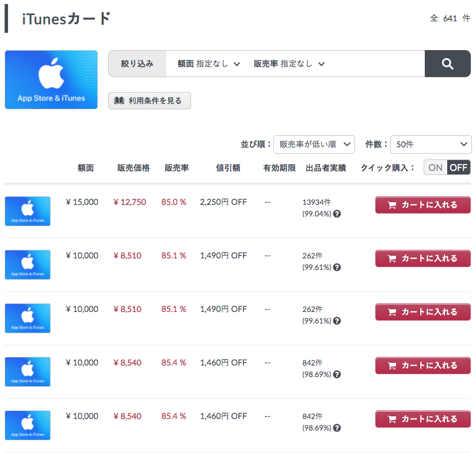Open the 件数 50件 dropdown
Image resolution: width=476 pixels, height=453 pixels.
(431, 144)
